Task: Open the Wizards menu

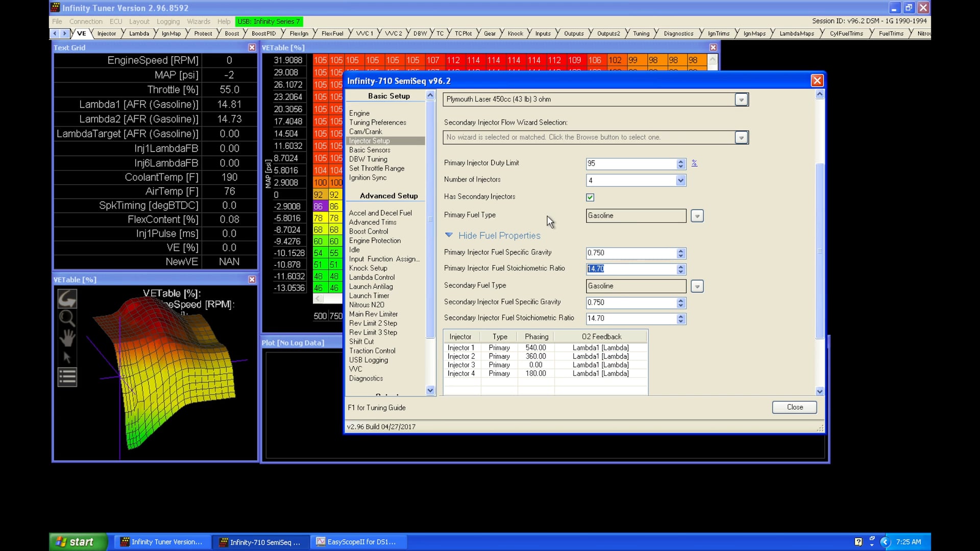Action: [198, 21]
